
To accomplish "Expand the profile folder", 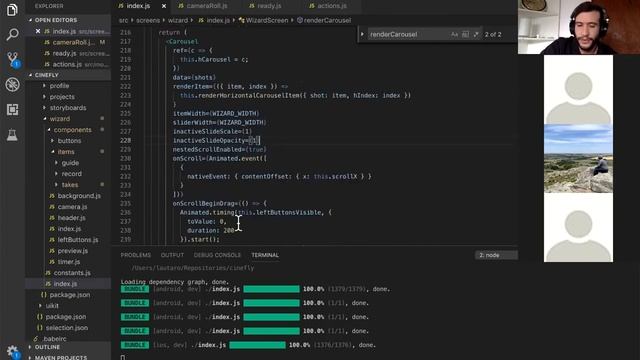I will pos(59,86).
